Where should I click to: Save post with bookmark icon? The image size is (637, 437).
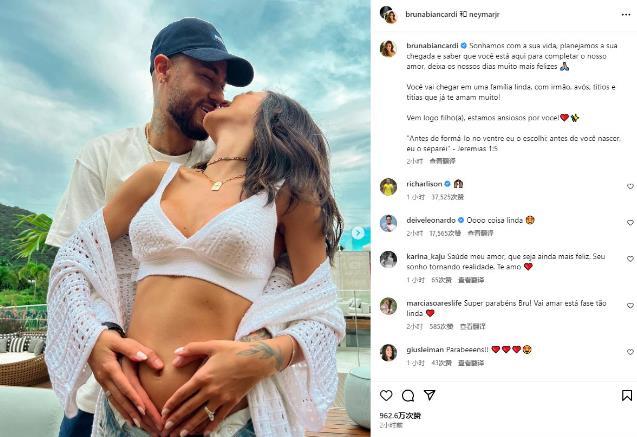coord(627,395)
